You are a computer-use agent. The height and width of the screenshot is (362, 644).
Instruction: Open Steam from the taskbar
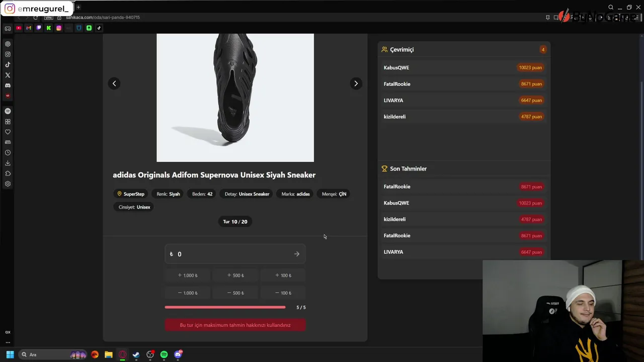(136, 354)
